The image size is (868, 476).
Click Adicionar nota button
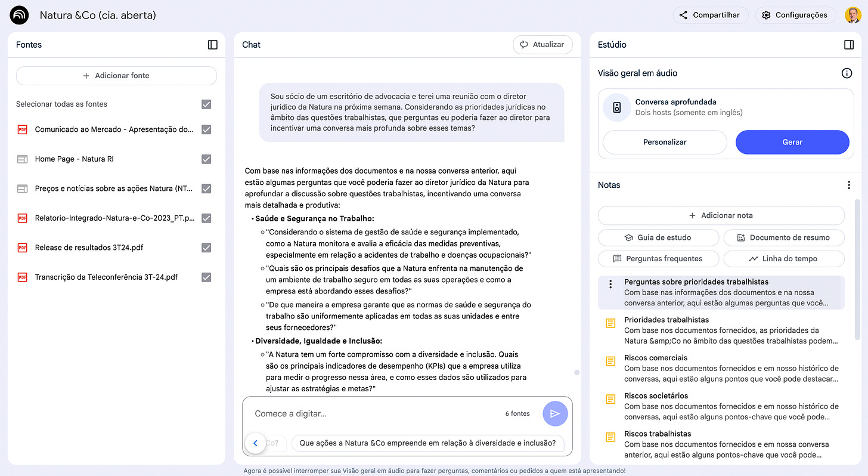point(721,215)
